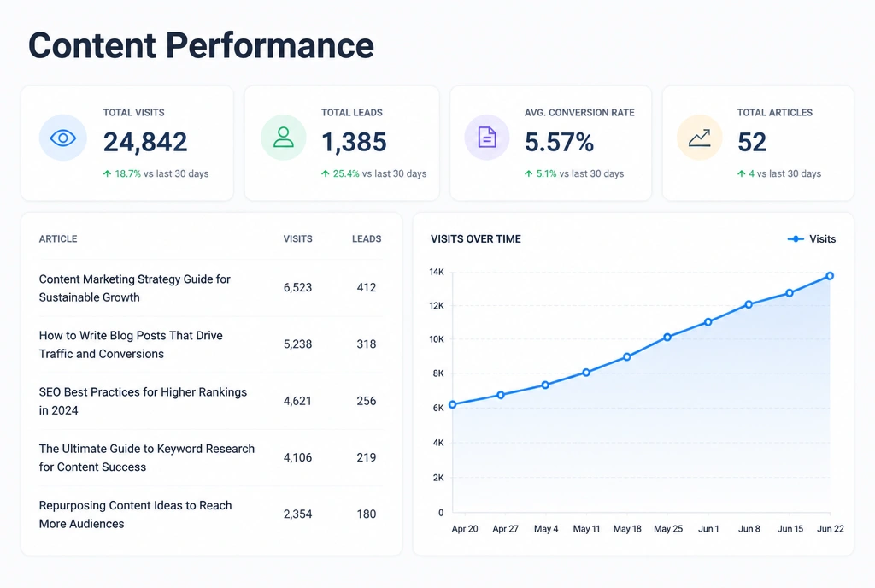Click the Jun 8 data point on chart
This screenshot has height=588, width=875.
[x=749, y=304]
